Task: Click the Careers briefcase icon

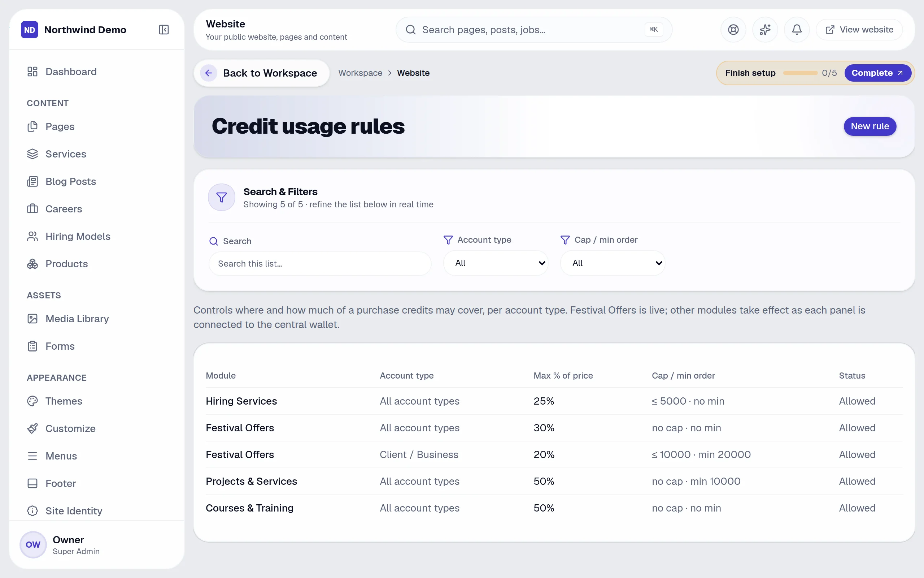Action: point(32,209)
